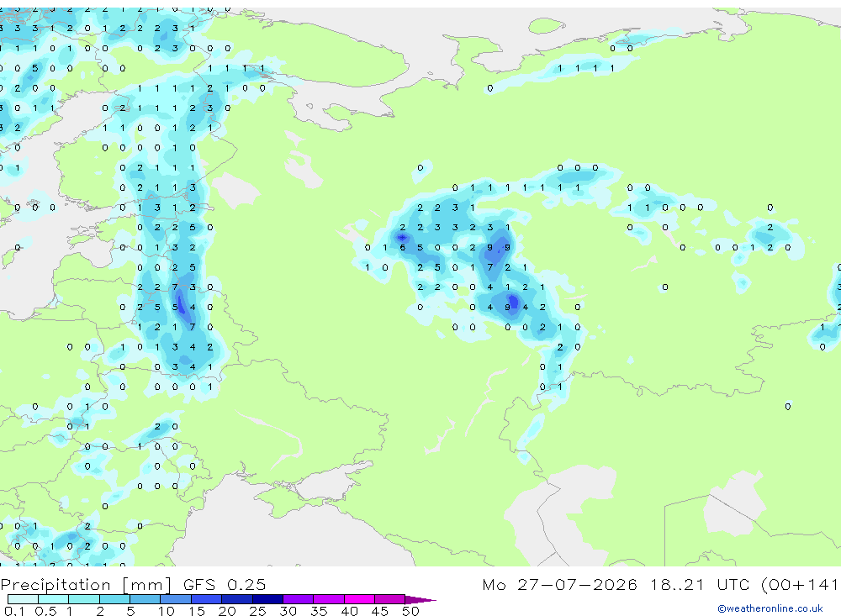Click the '0.5' legend tick label

45,611
